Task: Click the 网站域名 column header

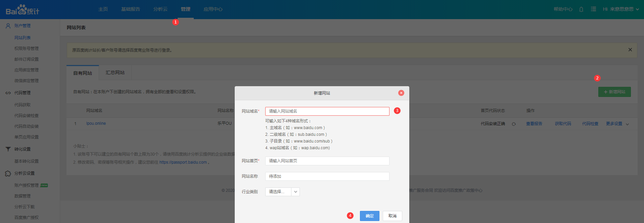Action: click(x=94, y=111)
